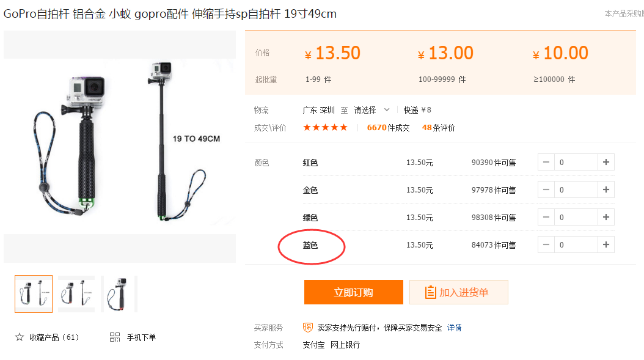The height and width of the screenshot is (360, 644).
Task: Select the third product thumbnail with red pole
Action: pyautogui.click(x=119, y=294)
